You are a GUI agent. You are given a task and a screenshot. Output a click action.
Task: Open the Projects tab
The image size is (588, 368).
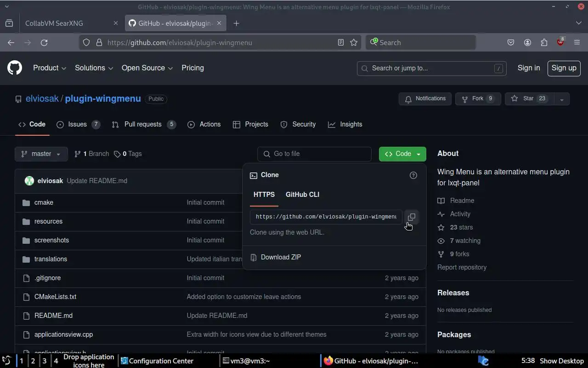[250, 124]
